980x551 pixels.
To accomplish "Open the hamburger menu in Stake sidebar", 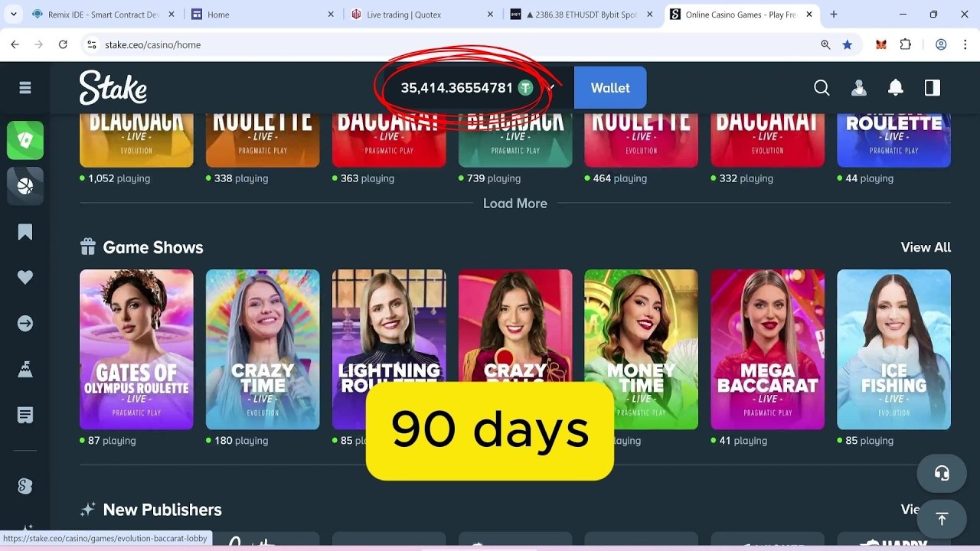I will click(x=25, y=88).
